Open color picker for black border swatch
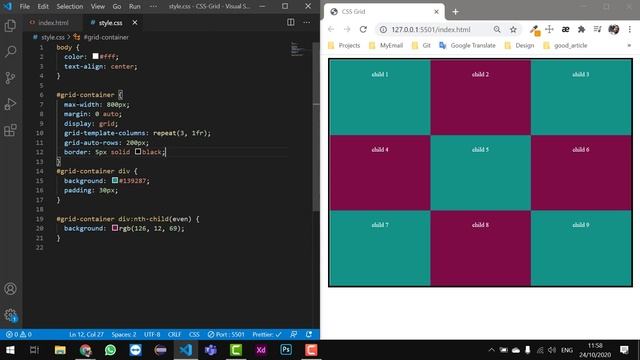 coord(138,152)
